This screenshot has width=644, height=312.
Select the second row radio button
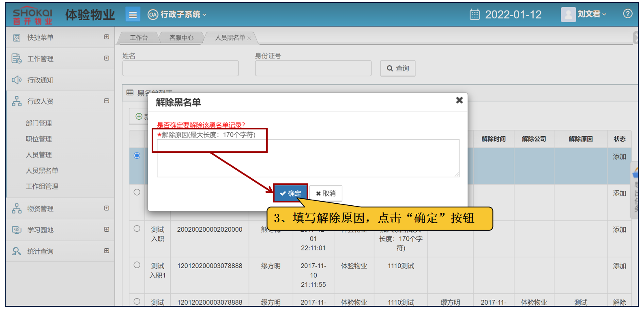pyautogui.click(x=137, y=192)
